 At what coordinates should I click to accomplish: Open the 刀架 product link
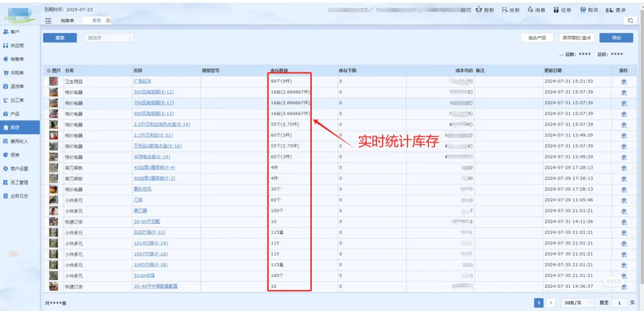(x=138, y=200)
